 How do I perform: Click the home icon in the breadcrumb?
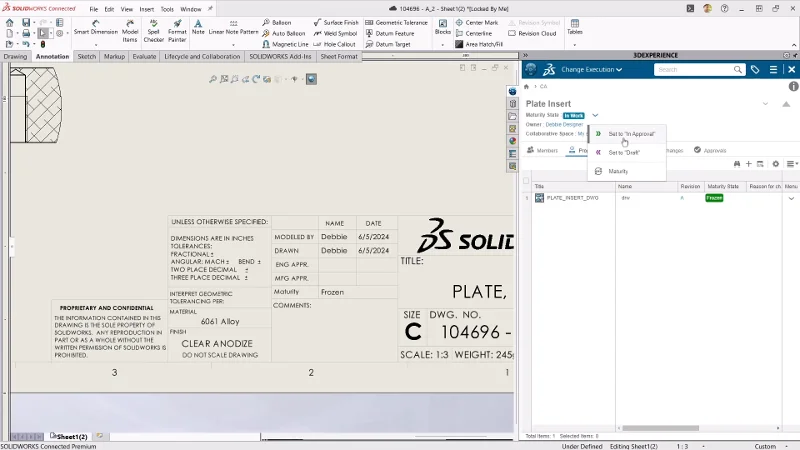pos(527,87)
